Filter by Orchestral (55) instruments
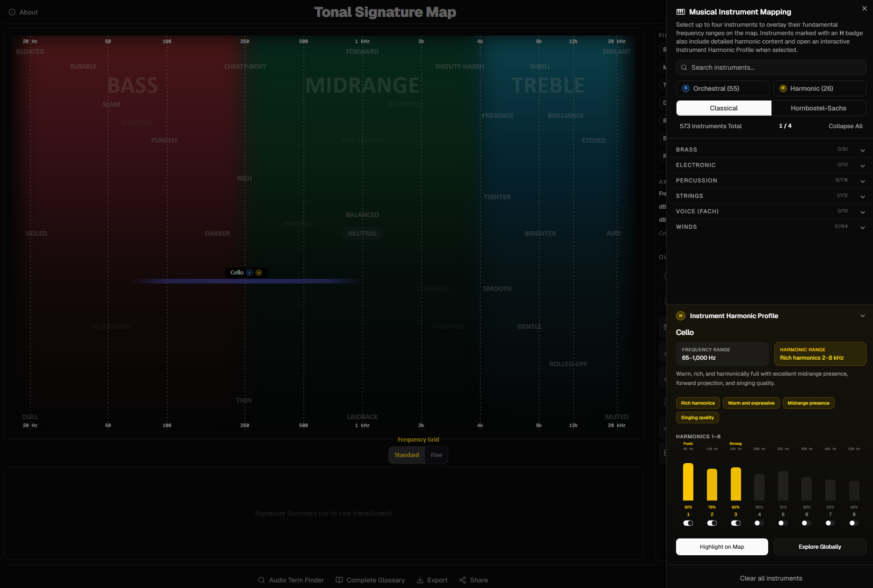The height and width of the screenshot is (588, 873). 722,88
